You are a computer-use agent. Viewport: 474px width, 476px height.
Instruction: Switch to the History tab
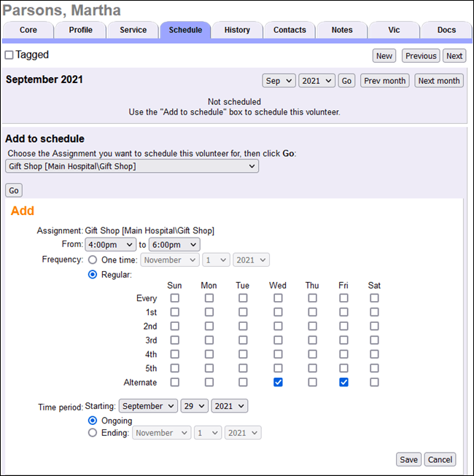coord(237,30)
